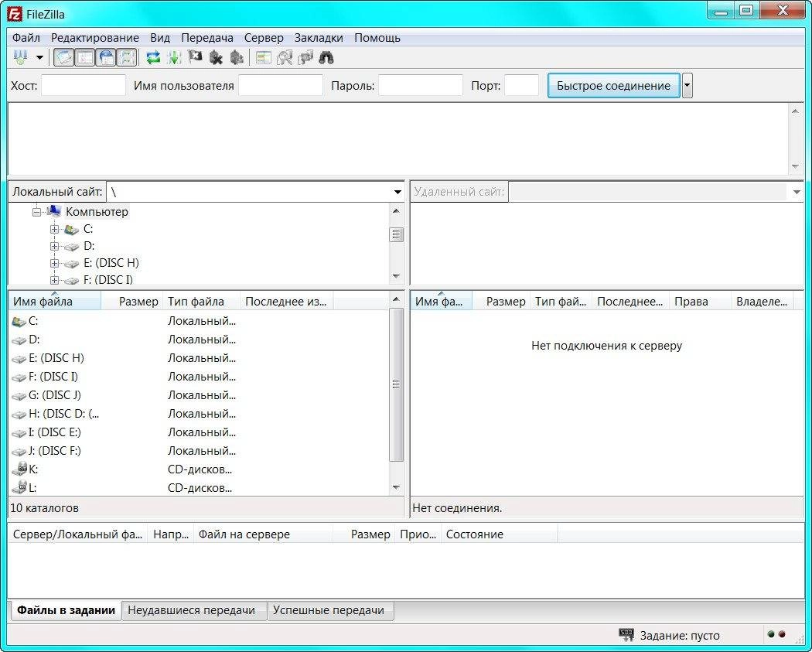Image resolution: width=812 pixels, height=652 pixels.
Task: Sort remote list by Права column
Action: [700, 302]
